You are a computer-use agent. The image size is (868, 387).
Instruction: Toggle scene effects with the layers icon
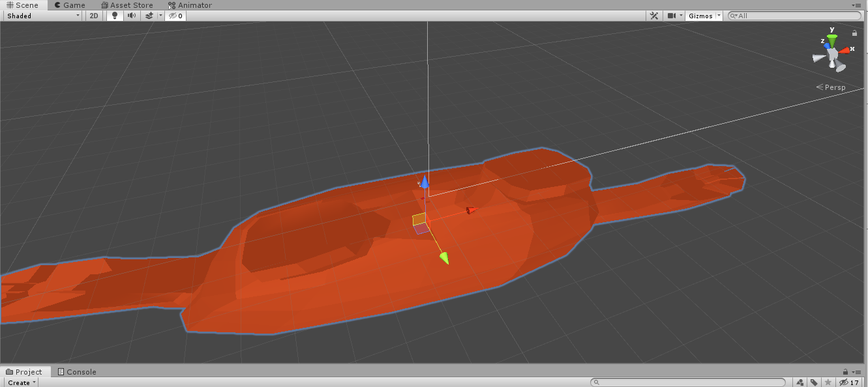pos(149,15)
